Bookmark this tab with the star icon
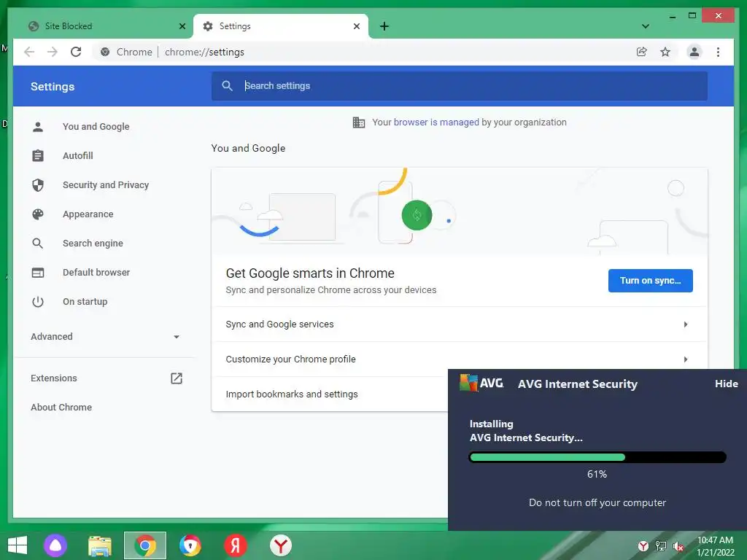 click(665, 52)
